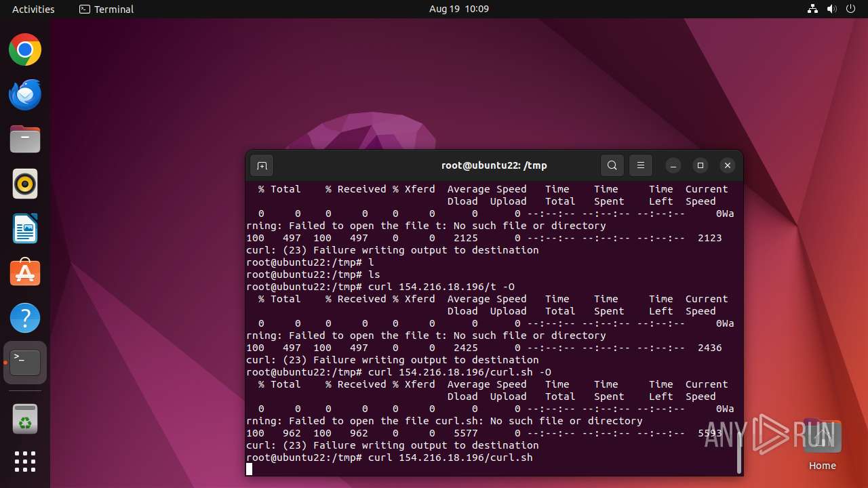This screenshot has height=488, width=868.
Task: Maximize the terminal window
Action: [701, 165]
